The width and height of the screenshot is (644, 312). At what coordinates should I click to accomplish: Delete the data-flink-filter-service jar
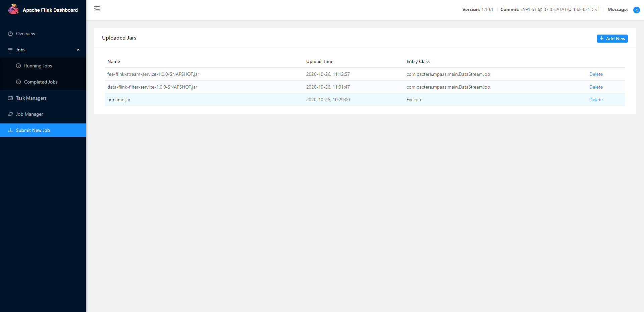[x=596, y=87]
